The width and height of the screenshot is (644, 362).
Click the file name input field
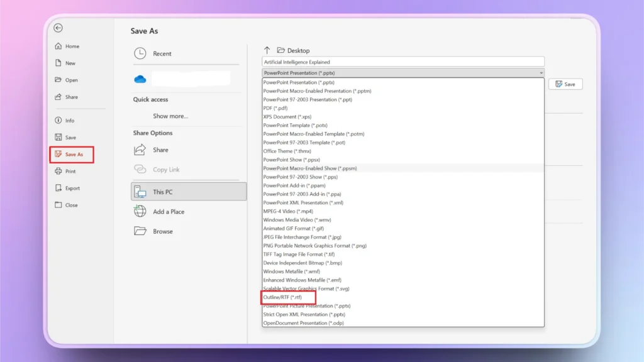click(403, 62)
